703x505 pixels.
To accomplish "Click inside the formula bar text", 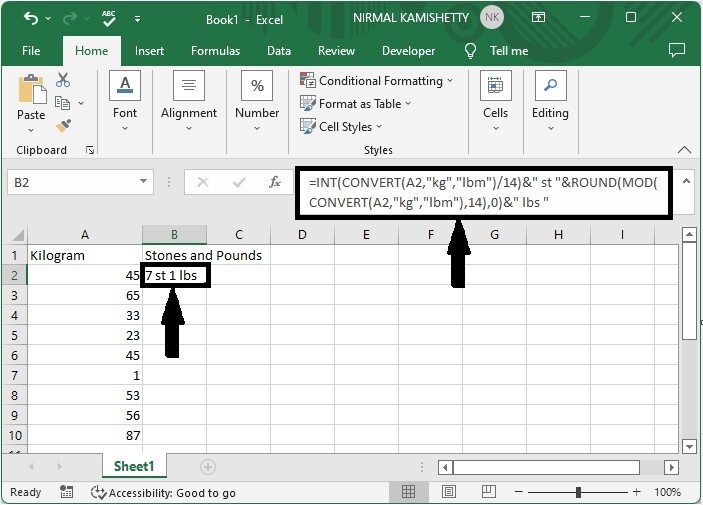I will pos(483,192).
